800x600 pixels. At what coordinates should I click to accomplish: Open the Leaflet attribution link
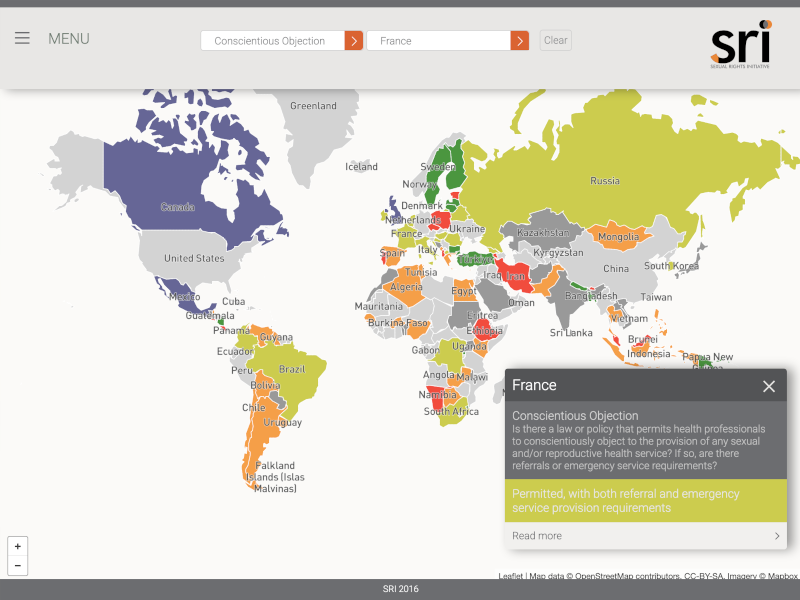511,576
